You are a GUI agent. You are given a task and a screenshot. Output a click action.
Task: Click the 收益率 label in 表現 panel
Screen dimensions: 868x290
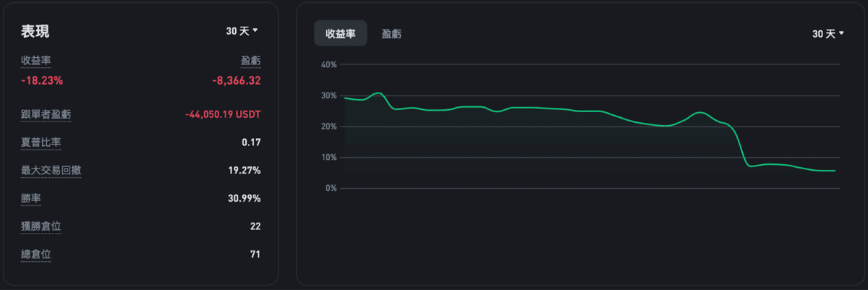pos(35,61)
